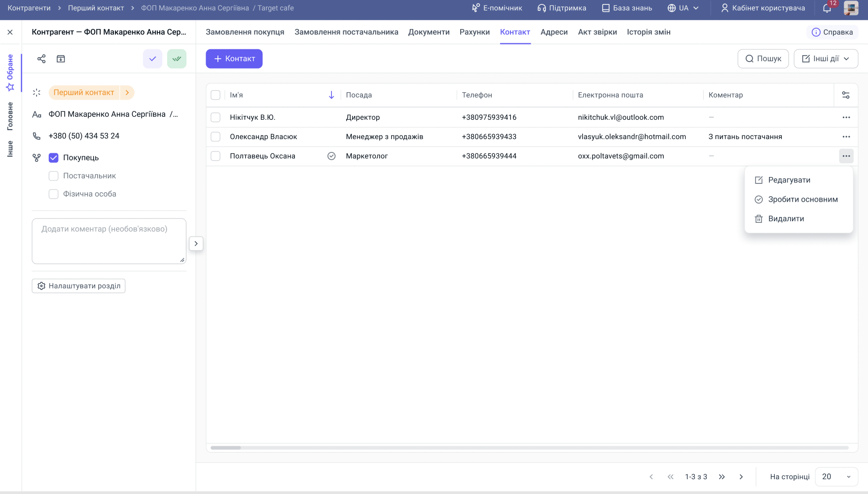Open notifications bell with badge 12
The width and height of the screenshot is (868, 494).
click(x=827, y=8)
